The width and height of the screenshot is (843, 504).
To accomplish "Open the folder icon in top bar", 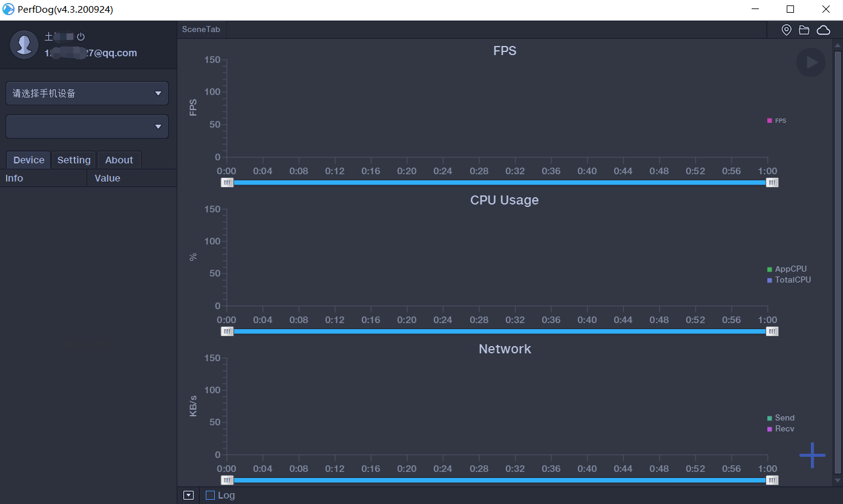I will [x=804, y=30].
